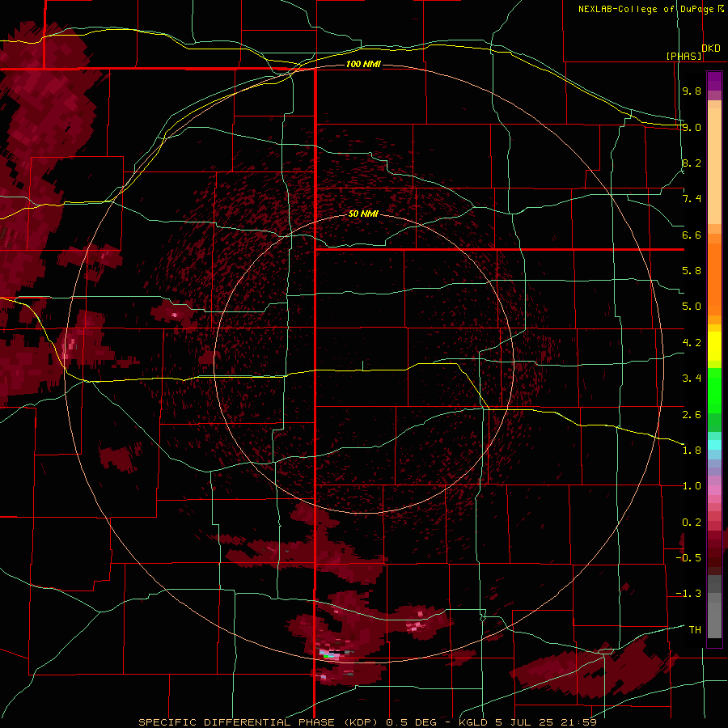Screen dimensions: 728x728
Task: Click the gray bottom segment of color bar
Action: (714, 617)
